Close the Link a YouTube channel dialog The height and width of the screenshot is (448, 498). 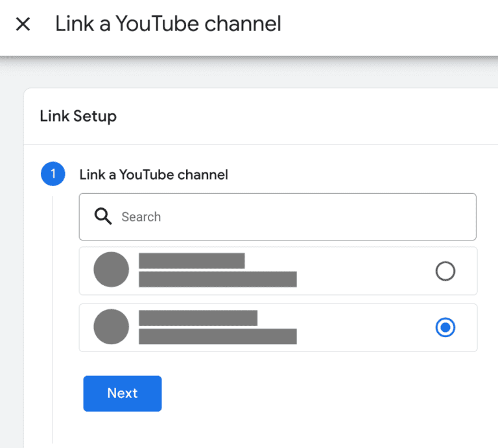pos(23,24)
